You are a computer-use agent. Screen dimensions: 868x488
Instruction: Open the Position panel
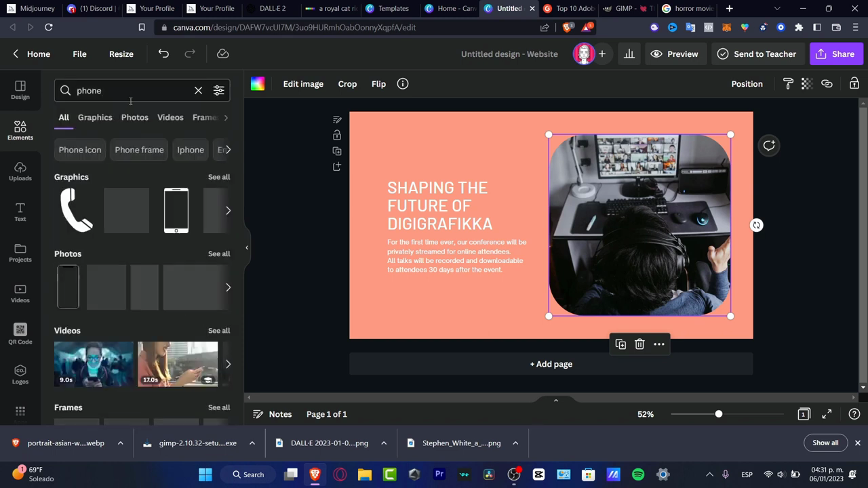[x=747, y=84]
